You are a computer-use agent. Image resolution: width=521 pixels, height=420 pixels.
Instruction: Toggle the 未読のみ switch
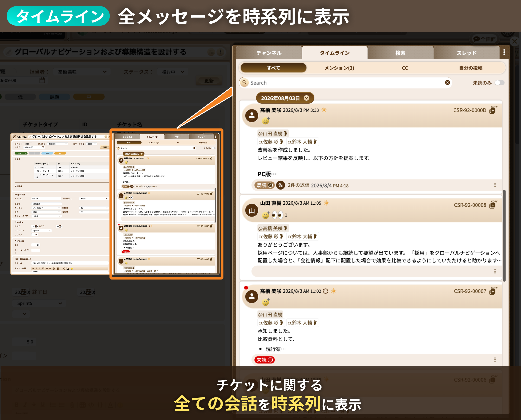[499, 83]
